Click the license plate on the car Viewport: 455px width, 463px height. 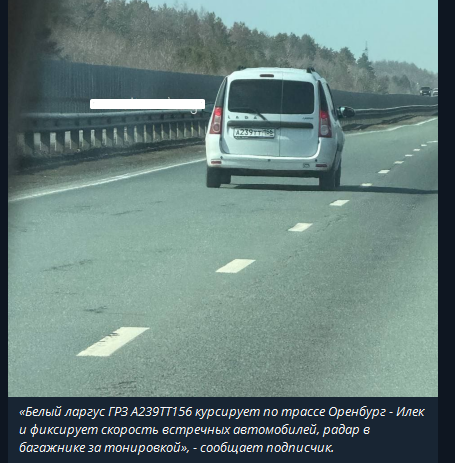(x=254, y=133)
